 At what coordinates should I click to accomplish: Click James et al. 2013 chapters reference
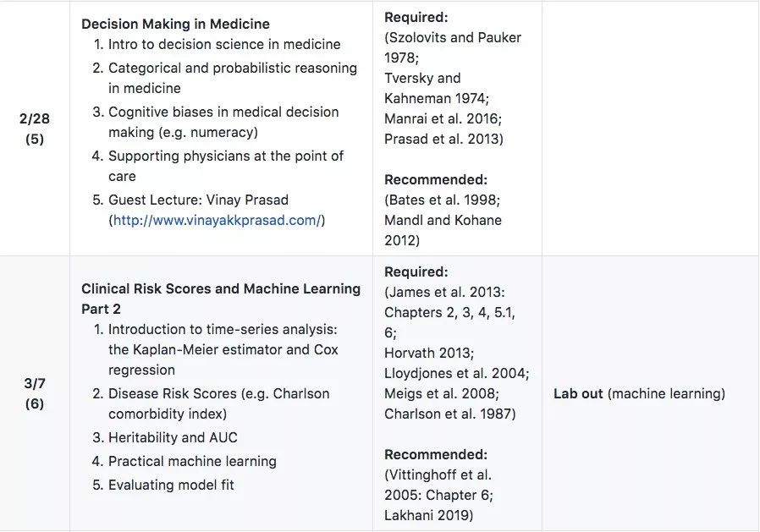pos(449,312)
